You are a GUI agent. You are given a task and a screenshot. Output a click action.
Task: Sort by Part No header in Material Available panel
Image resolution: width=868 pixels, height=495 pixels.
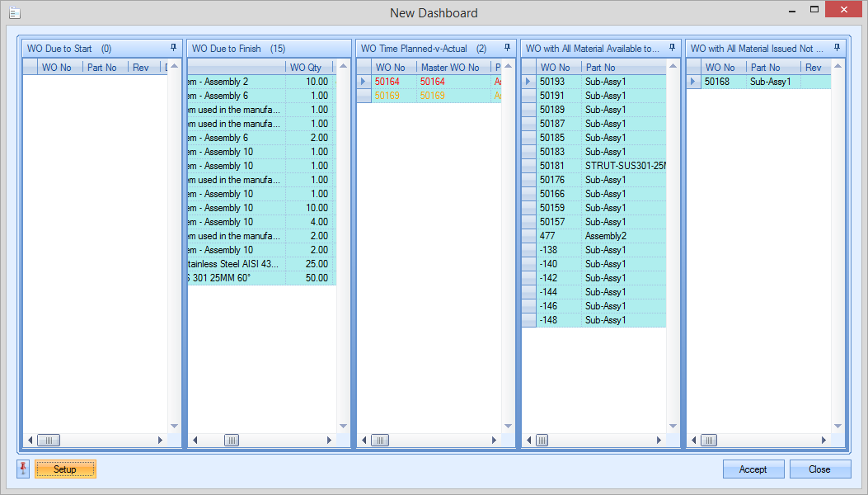pyautogui.click(x=600, y=67)
